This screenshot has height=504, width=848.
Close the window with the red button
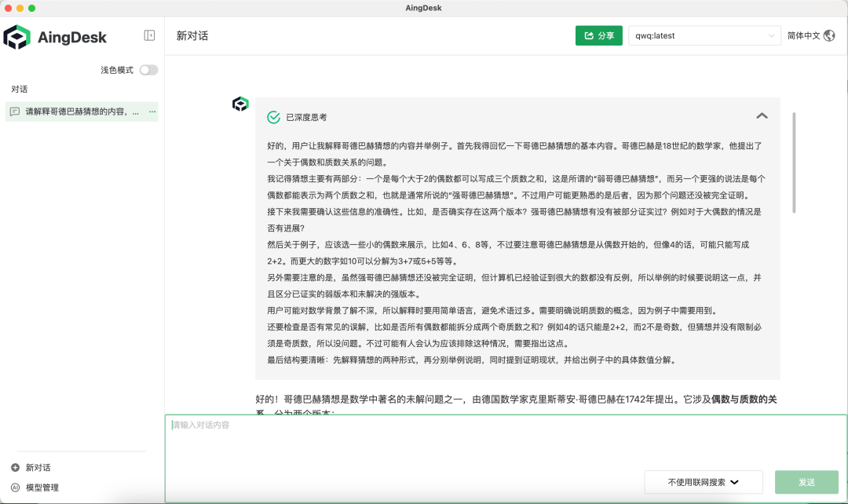tap(8, 8)
